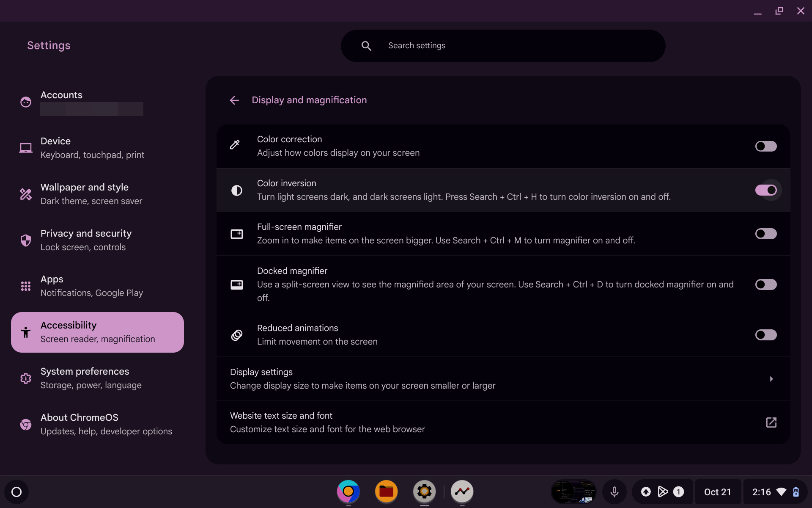Screen dimensions: 812x508
Task: Open the Apps grid icon
Action: [25, 286]
